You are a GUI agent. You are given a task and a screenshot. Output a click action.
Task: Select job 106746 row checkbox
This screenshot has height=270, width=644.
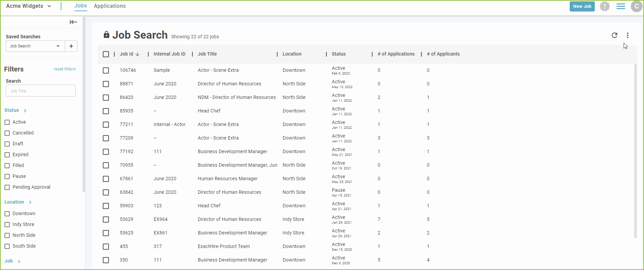tap(106, 70)
